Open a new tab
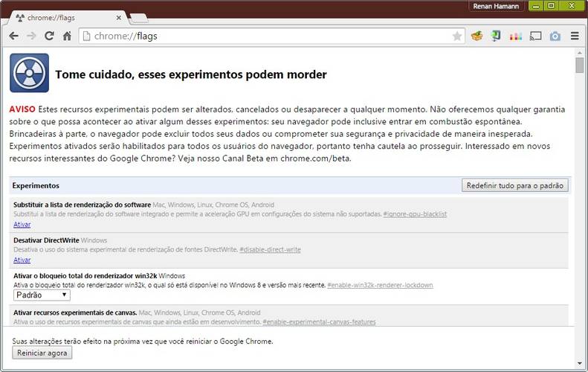The height and width of the screenshot is (372, 588). tap(139, 18)
